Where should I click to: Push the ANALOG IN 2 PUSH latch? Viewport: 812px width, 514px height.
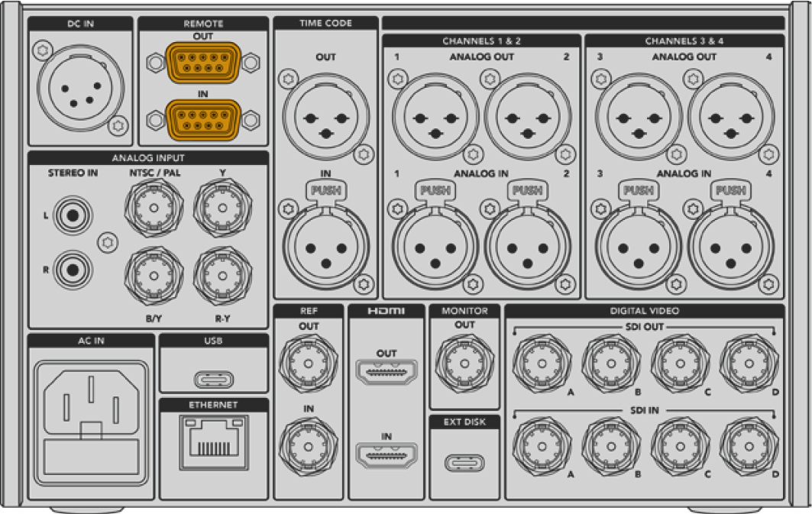point(528,190)
